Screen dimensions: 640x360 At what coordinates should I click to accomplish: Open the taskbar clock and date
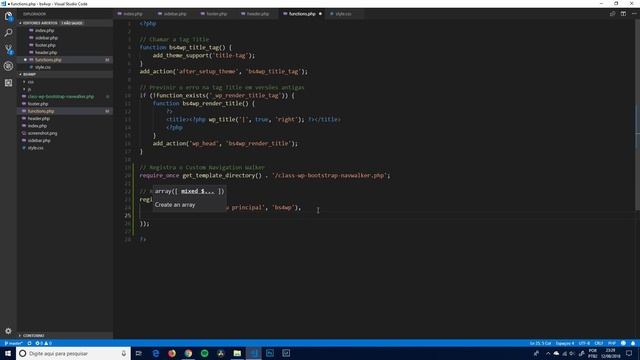point(610,353)
